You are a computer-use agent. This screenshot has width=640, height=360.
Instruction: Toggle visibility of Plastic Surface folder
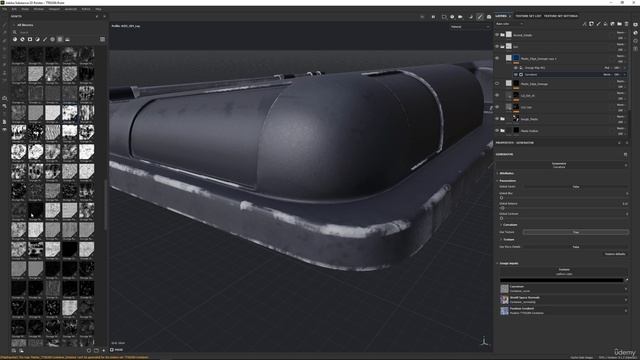[x=497, y=131]
